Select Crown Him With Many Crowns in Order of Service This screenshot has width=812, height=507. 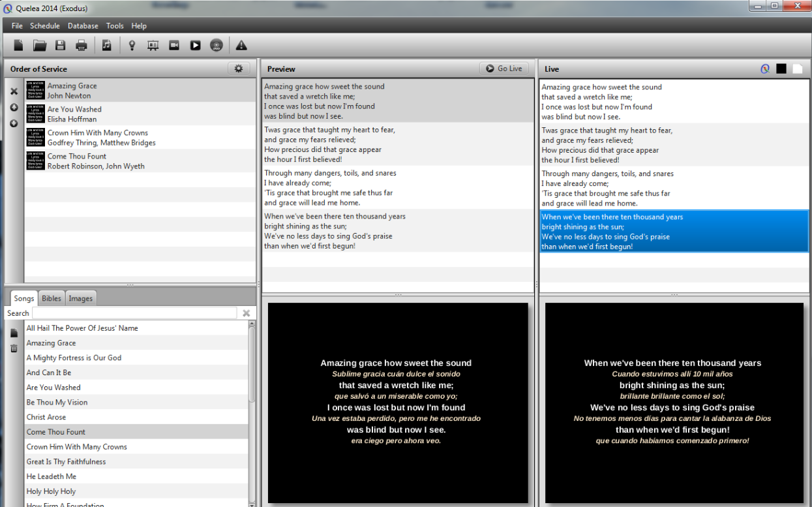140,138
